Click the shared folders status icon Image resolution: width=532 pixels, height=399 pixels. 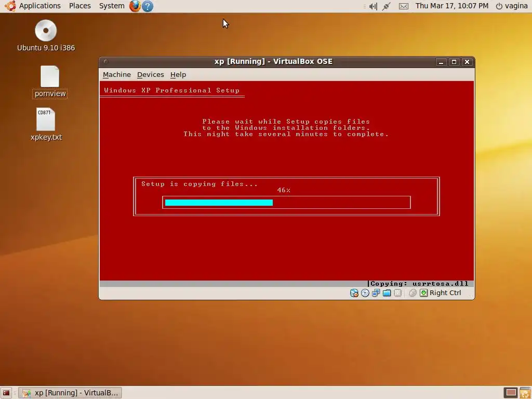(387, 293)
